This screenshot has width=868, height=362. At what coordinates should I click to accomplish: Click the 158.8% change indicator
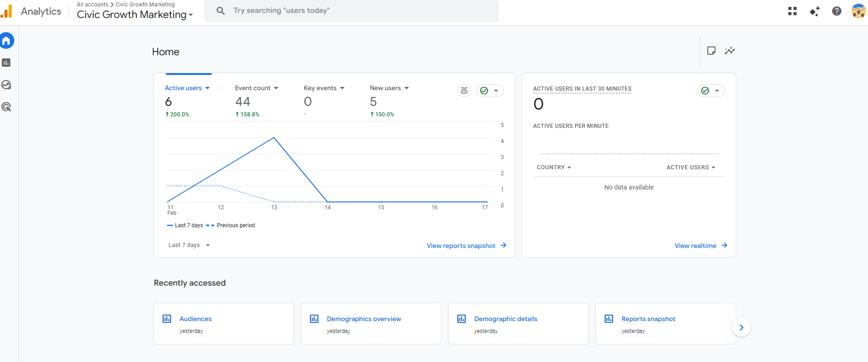[x=247, y=115]
